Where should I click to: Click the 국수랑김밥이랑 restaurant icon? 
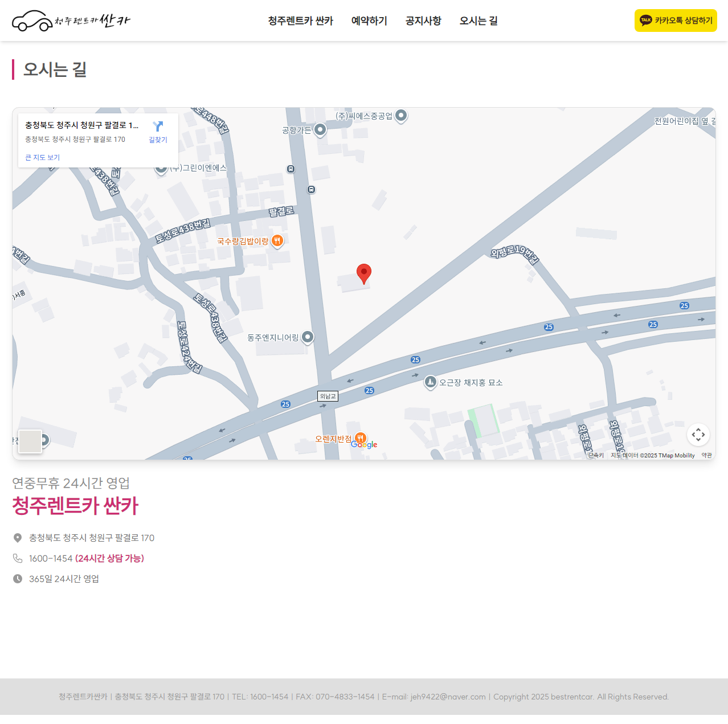coord(277,241)
